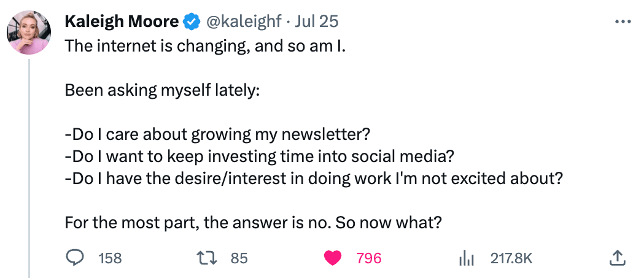Click the 85 retweets count
The width and height of the screenshot is (644, 278).
point(239,258)
